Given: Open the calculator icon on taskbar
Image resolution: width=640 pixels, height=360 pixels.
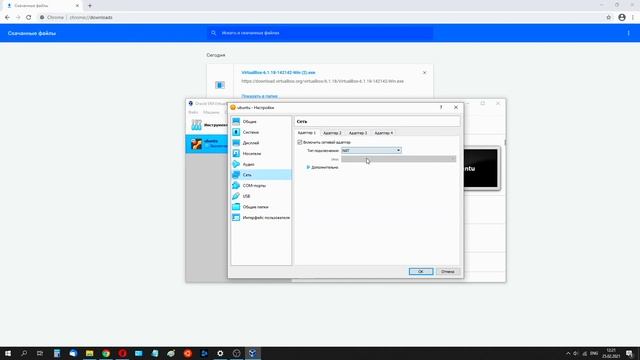Looking at the screenshot, I should coord(57,353).
